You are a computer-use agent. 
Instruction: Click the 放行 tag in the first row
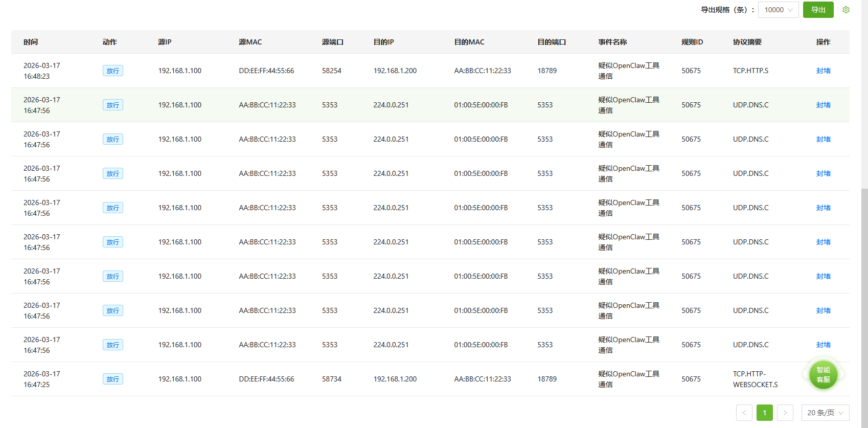click(x=113, y=71)
